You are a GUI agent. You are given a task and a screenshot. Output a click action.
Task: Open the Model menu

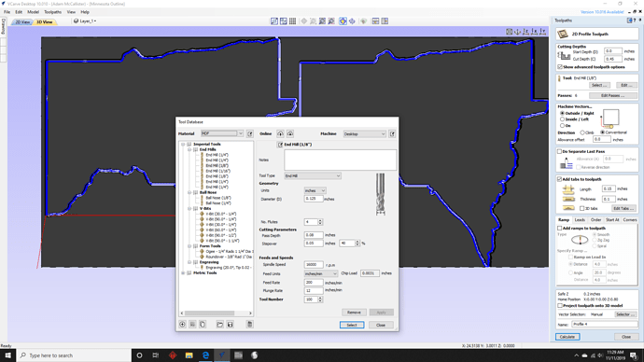coord(33,12)
